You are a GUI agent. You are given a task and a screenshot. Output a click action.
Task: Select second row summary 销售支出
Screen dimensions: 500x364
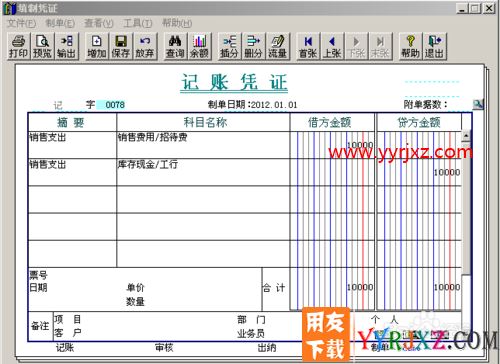(72, 172)
